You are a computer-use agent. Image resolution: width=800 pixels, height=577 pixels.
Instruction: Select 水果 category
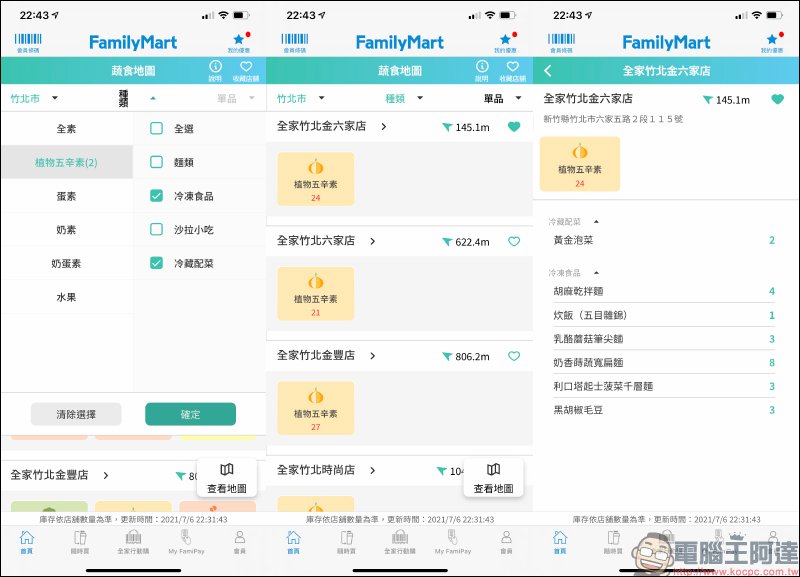point(67,297)
